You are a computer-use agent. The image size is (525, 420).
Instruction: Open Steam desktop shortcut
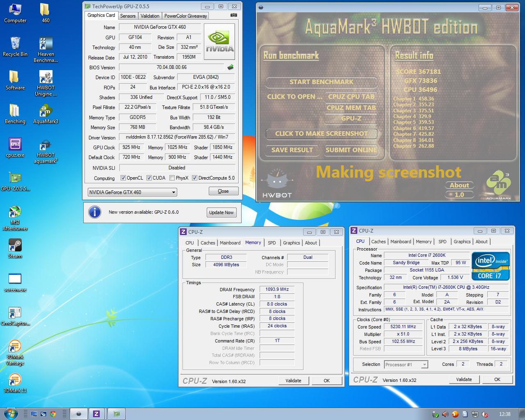coord(15,249)
